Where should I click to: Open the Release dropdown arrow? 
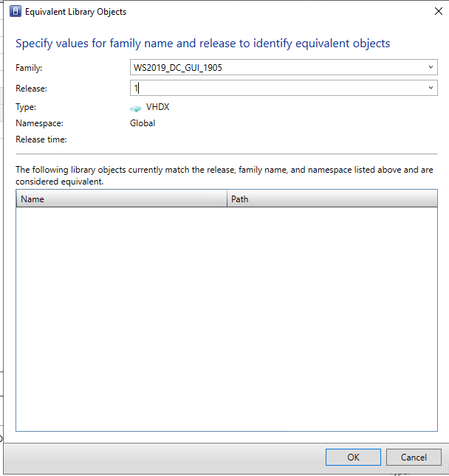click(x=431, y=88)
